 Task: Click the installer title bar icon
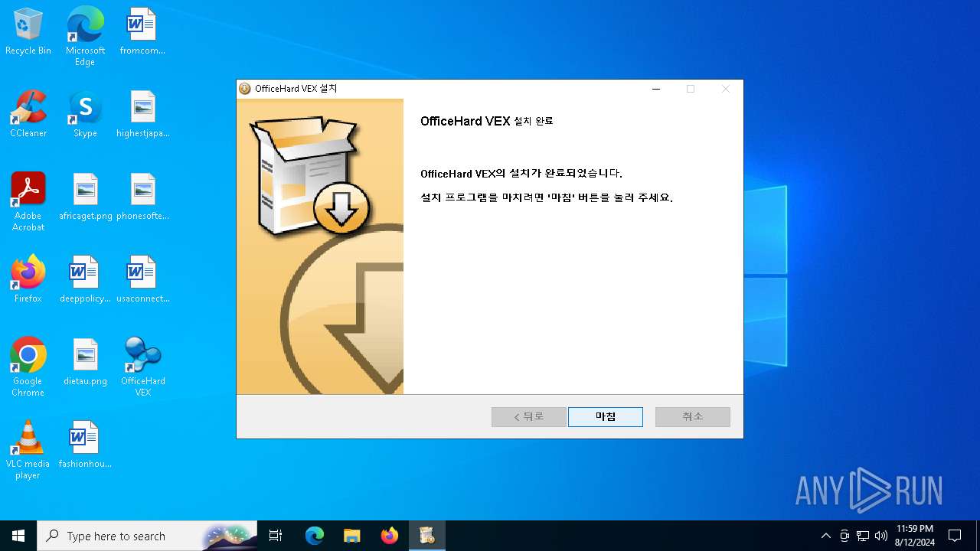(x=245, y=89)
